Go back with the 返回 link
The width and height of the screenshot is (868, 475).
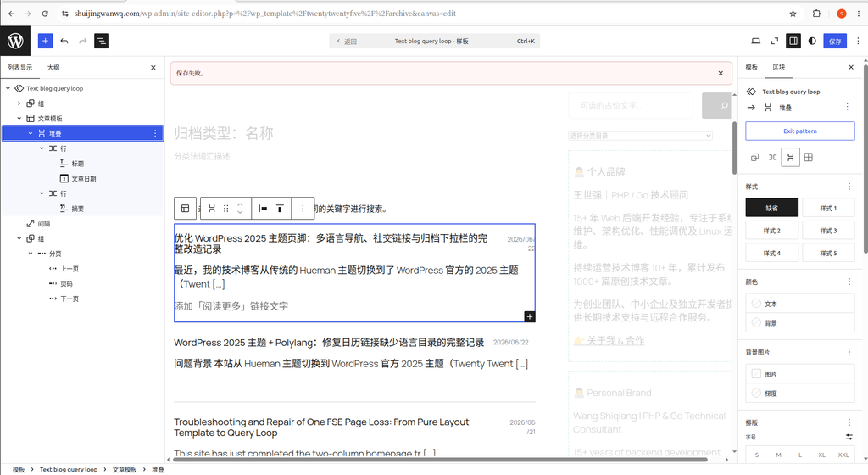[347, 41]
